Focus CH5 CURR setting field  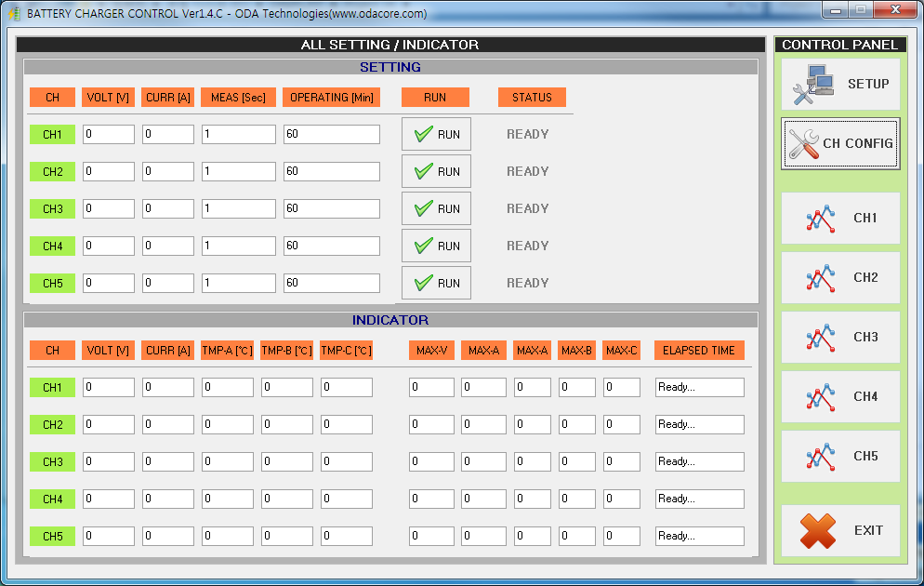168,283
